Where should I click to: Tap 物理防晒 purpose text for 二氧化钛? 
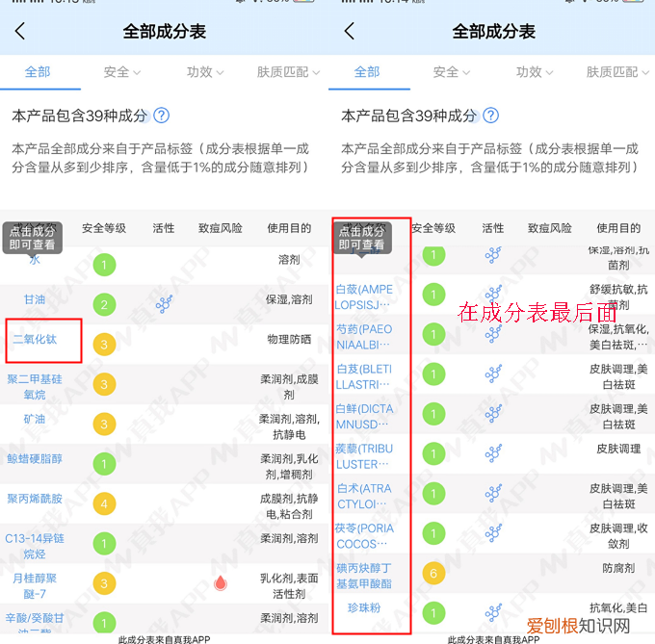(x=289, y=339)
